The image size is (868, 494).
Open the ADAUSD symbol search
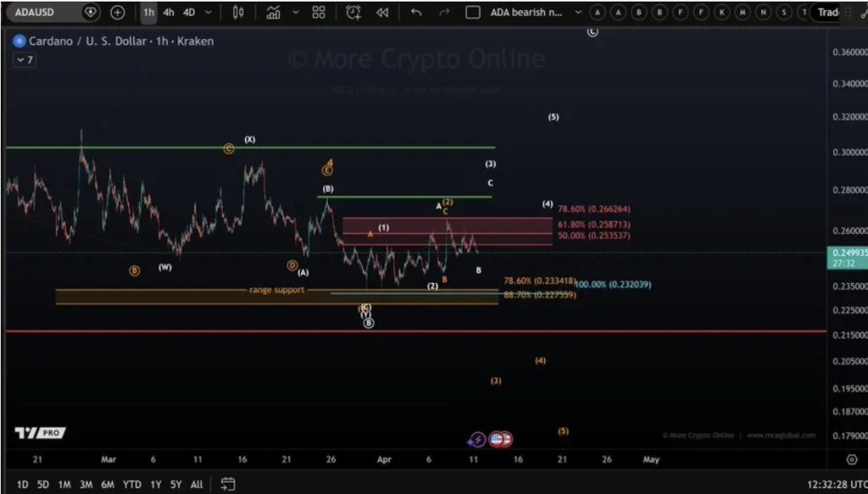[x=34, y=13]
